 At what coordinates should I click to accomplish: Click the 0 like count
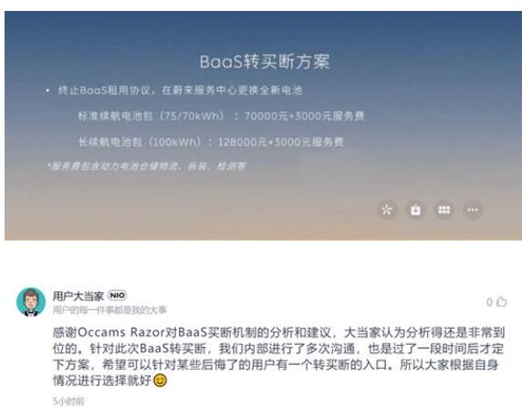(490, 302)
